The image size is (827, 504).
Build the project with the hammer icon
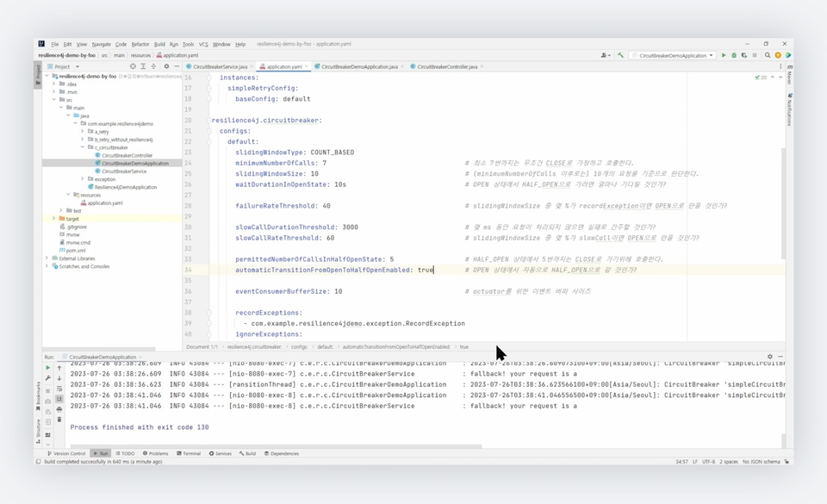tap(621, 55)
